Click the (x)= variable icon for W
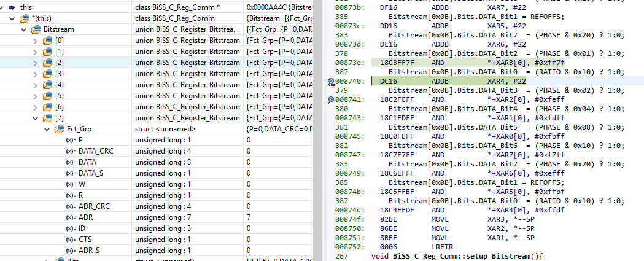 point(71,184)
